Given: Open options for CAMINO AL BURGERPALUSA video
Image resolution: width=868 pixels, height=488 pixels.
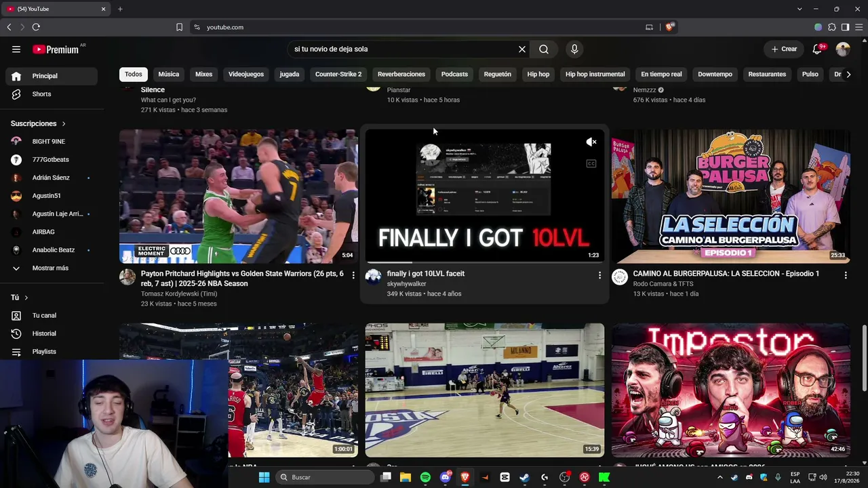Looking at the screenshot, I should point(846,275).
